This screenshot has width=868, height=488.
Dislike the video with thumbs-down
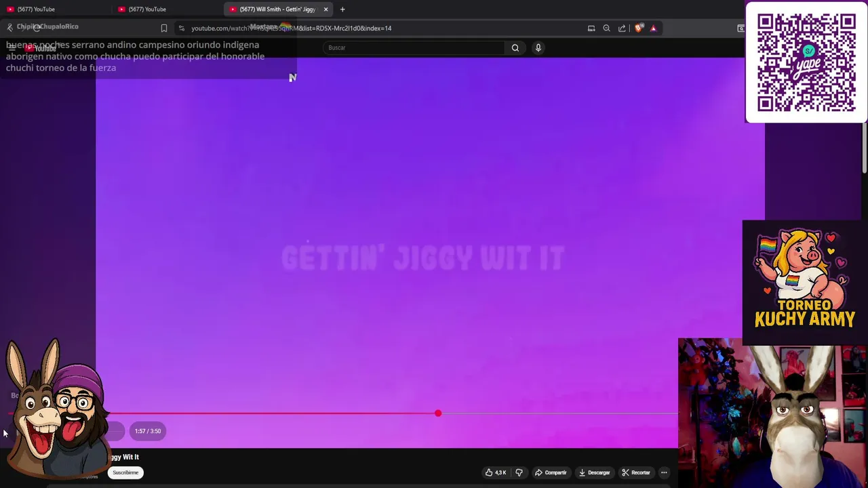click(519, 472)
